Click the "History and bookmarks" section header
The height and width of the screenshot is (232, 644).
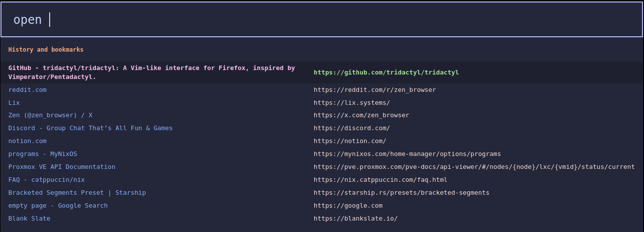(46, 50)
